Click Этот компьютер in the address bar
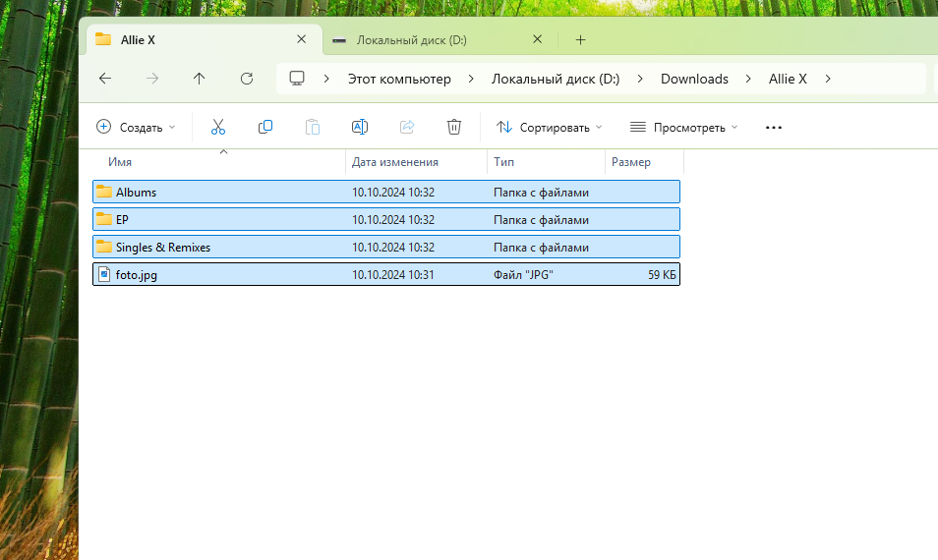The width and height of the screenshot is (938, 560). pos(399,79)
